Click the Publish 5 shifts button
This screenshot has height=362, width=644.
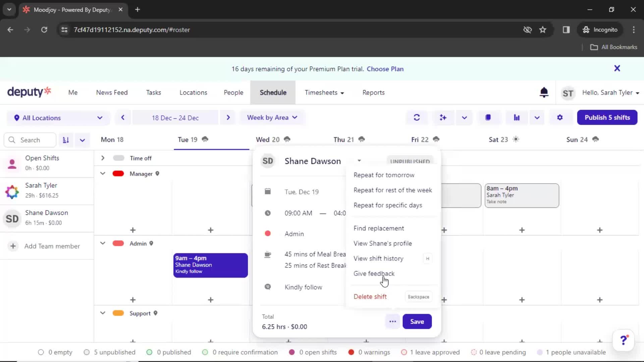pyautogui.click(x=607, y=117)
